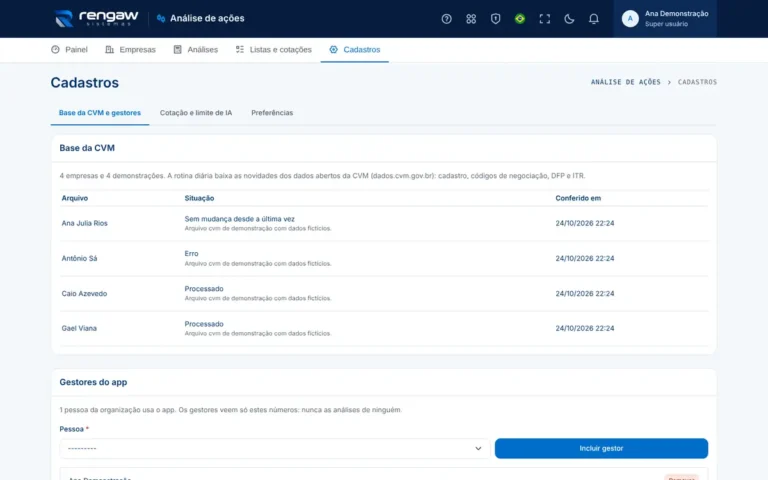Click the Empresas building icon
The image size is (768, 480).
pyautogui.click(x=110, y=49)
